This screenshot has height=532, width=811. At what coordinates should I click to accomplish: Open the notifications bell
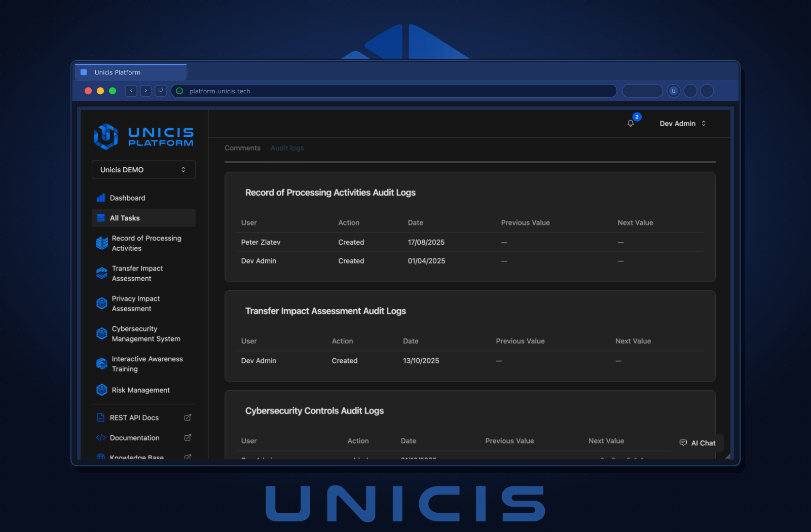[x=631, y=123]
